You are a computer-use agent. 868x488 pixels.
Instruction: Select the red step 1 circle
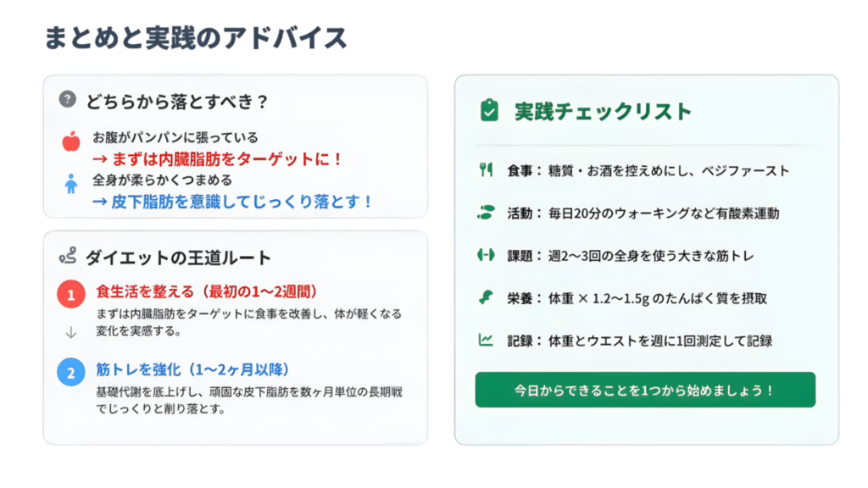(71, 295)
